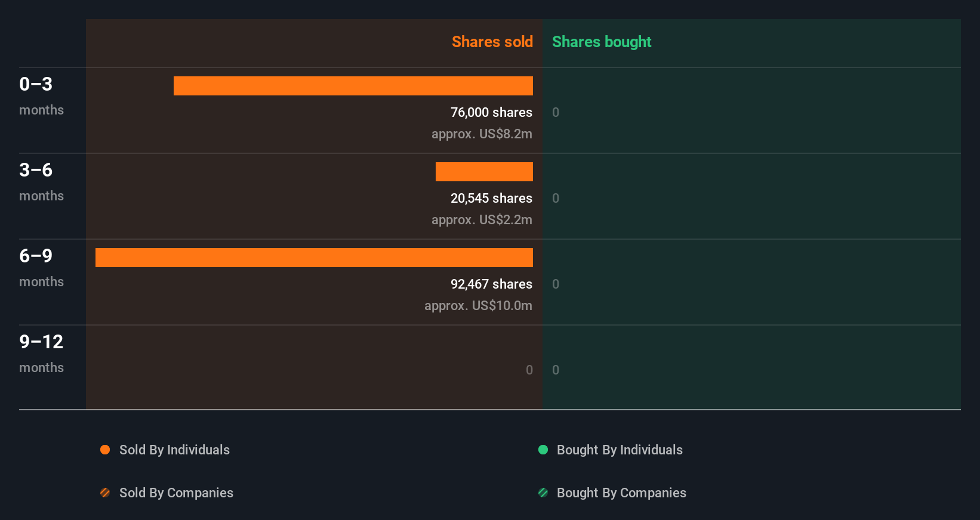Click the Shares sold column header
The height and width of the screenshot is (520, 980).
click(x=492, y=42)
